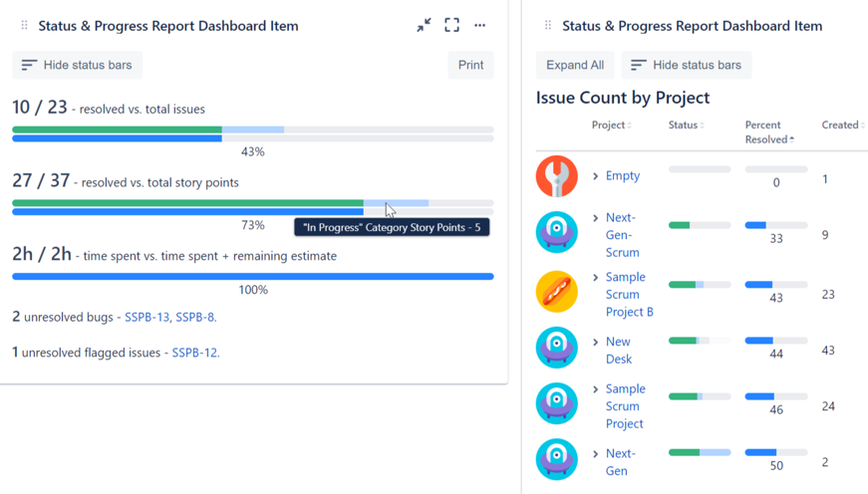Click the Print button
This screenshot has width=868, height=494.
(x=470, y=65)
